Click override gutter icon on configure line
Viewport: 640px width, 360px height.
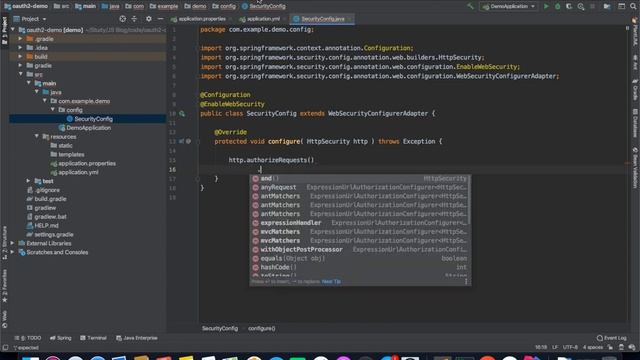(182, 141)
